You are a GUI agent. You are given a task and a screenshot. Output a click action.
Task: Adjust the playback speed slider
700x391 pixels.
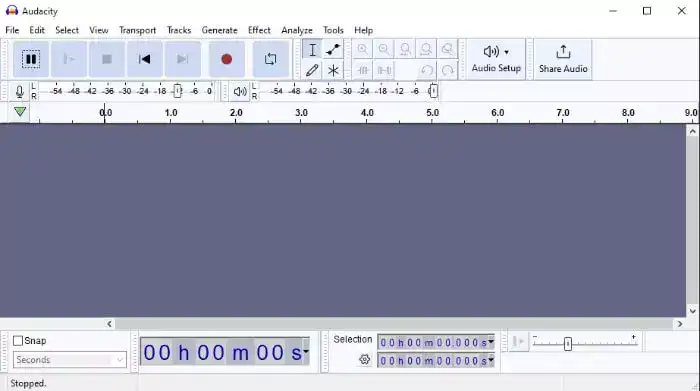point(567,344)
